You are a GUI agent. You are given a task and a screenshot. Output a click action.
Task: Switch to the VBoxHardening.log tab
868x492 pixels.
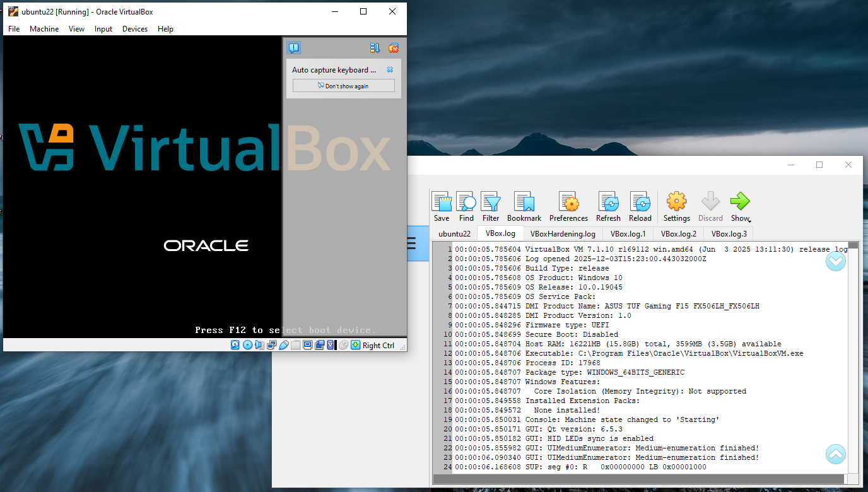click(x=562, y=234)
